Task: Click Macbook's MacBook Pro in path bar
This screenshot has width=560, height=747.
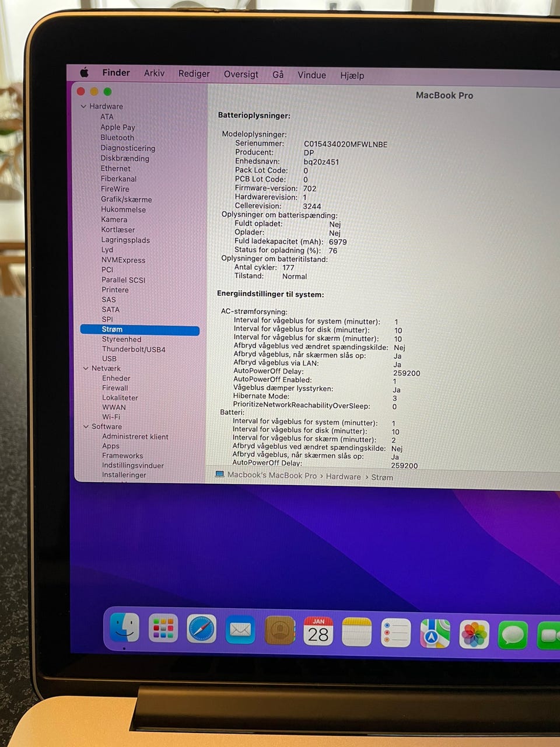Action: [x=272, y=475]
